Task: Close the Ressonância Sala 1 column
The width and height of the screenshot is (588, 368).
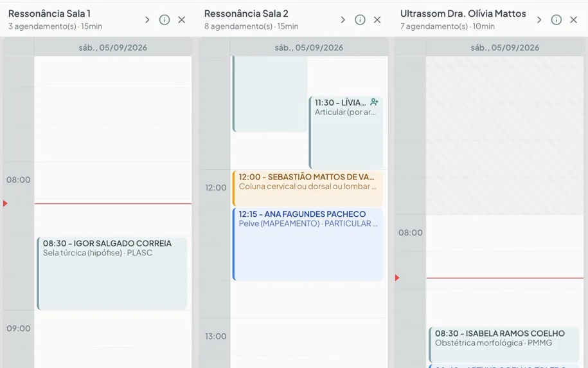Action: click(181, 20)
